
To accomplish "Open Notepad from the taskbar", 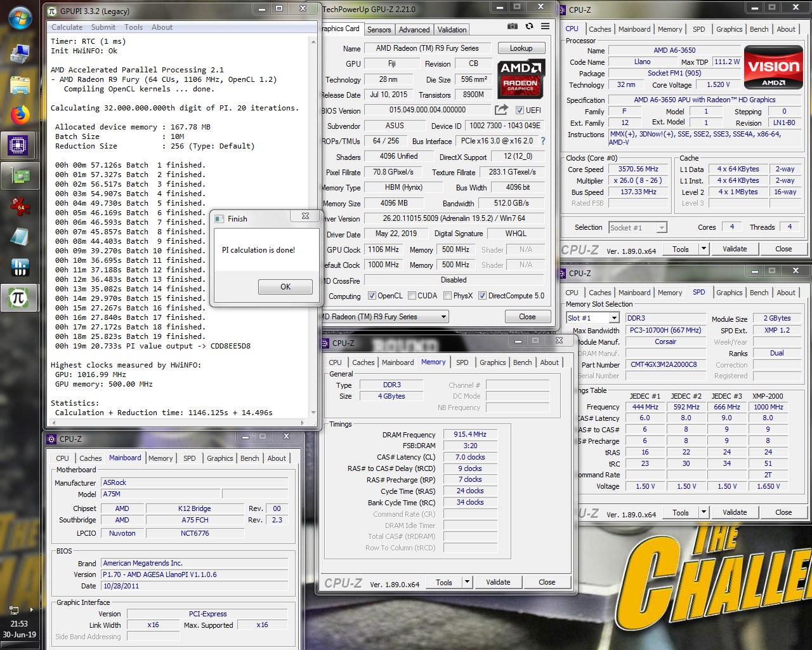I will (x=20, y=237).
